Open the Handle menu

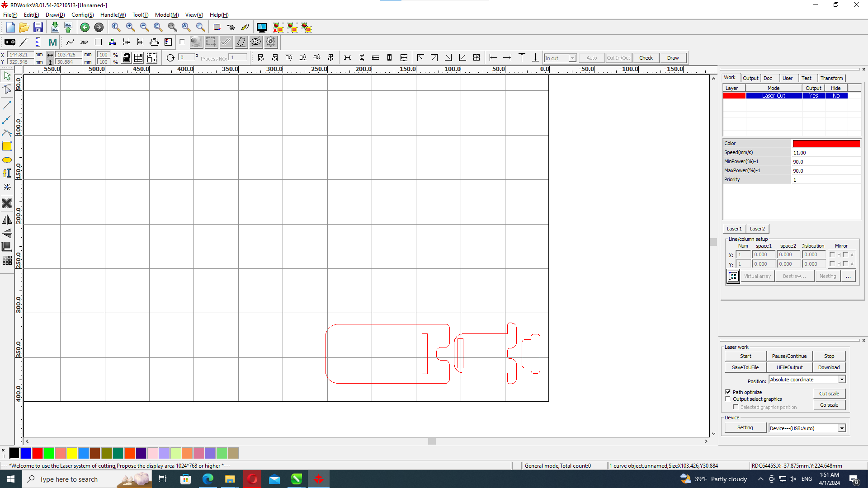113,15
